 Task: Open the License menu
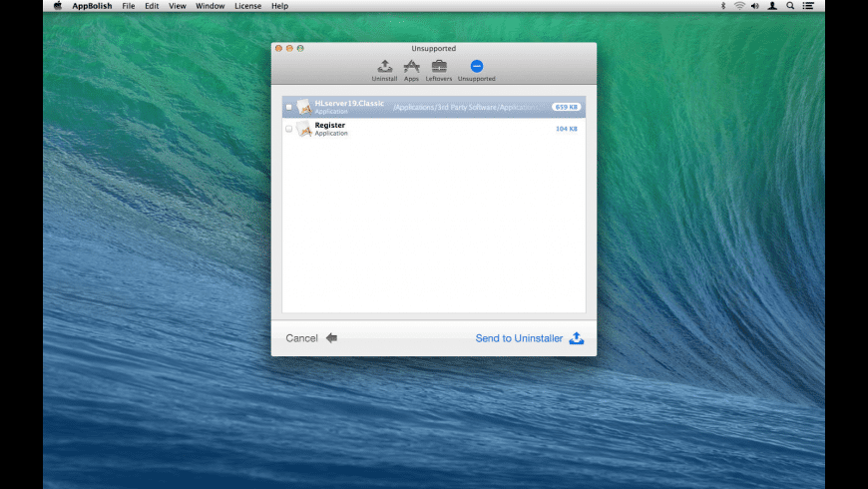coord(248,6)
